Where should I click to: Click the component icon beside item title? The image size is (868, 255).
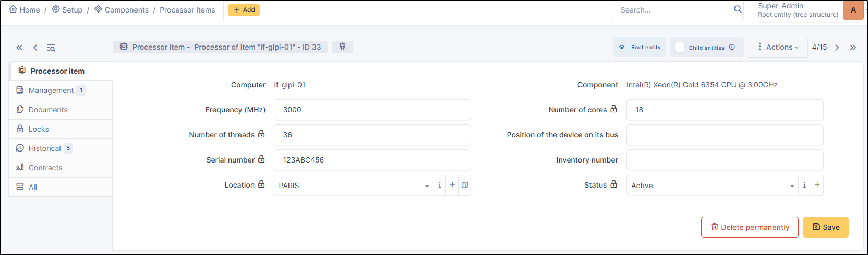343,47
